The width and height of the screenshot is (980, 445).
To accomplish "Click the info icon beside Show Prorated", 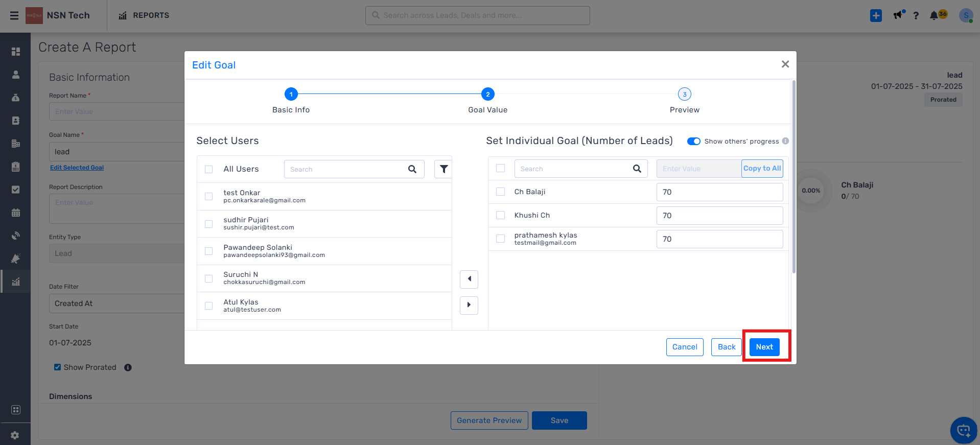I will click(128, 367).
